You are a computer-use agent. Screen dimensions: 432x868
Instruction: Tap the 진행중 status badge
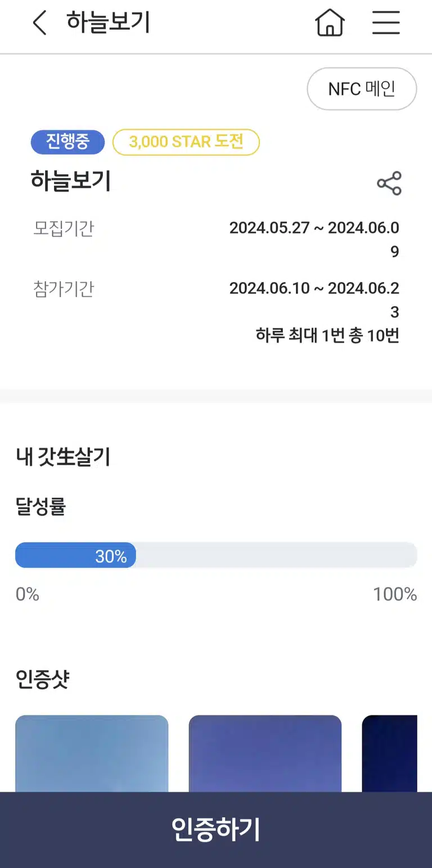coord(67,142)
